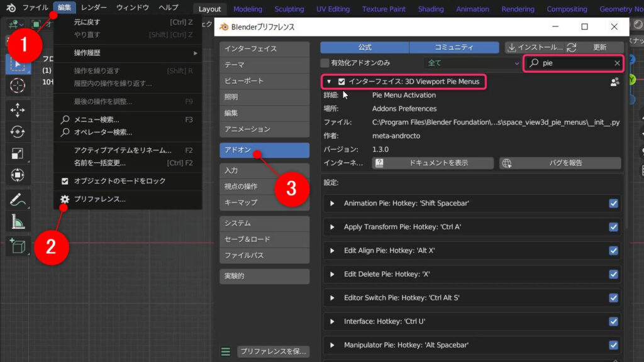Disable the 3D Viewport Pie Menus addon checkbox
Screen dimensions: 644x362
341,82
